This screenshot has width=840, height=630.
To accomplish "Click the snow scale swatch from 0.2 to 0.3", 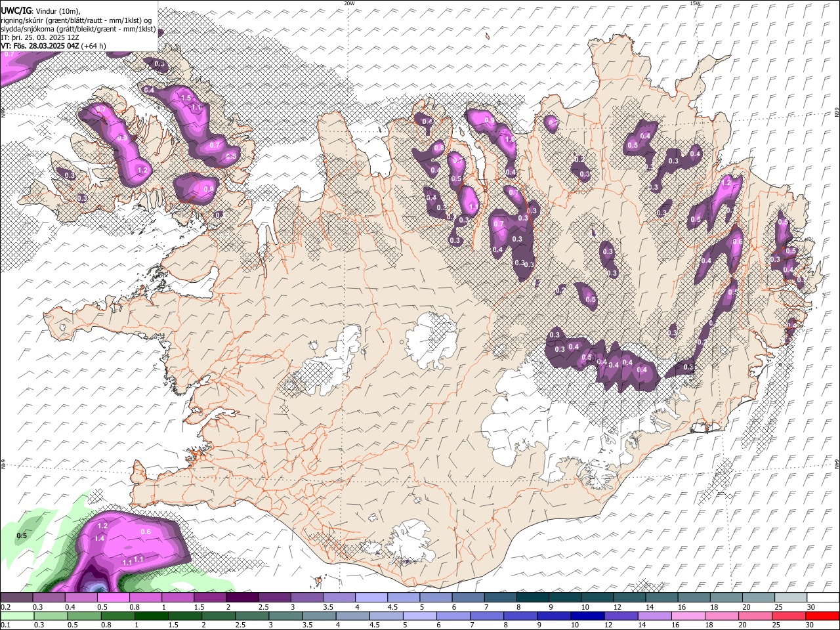I will click(x=18, y=598).
